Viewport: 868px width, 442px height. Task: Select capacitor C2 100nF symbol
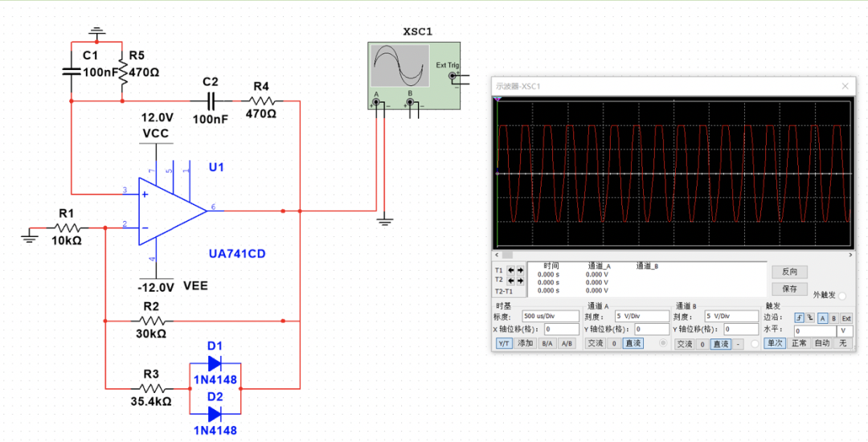pyautogui.click(x=212, y=101)
